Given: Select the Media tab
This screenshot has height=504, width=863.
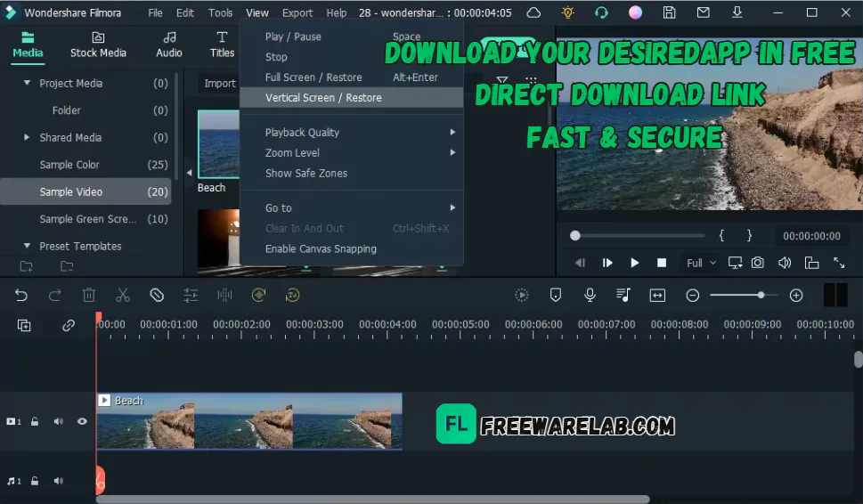Looking at the screenshot, I should click(28, 45).
